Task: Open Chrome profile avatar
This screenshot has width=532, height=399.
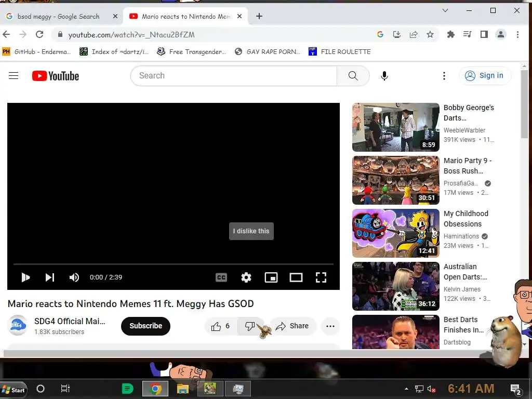Action: (x=501, y=34)
